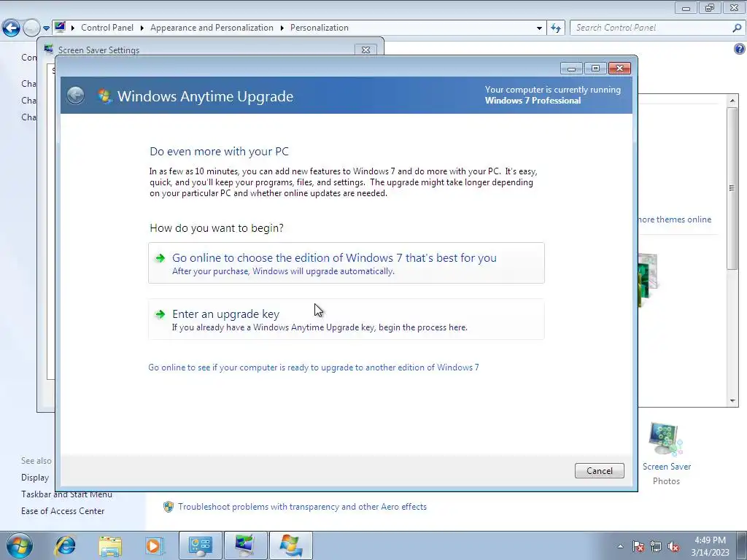Open the Control Panel breadcrumb
This screenshot has width=747, height=560.
click(x=107, y=28)
